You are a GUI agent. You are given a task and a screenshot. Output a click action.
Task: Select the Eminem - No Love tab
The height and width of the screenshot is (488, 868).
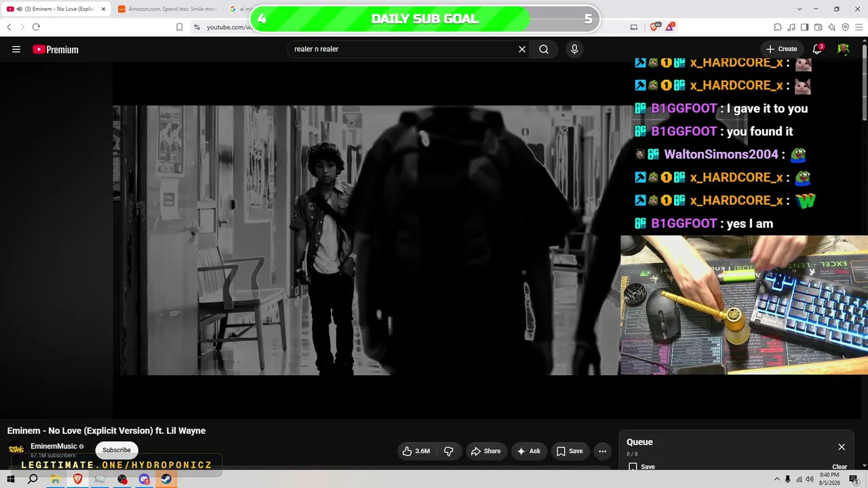(x=56, y=9)
